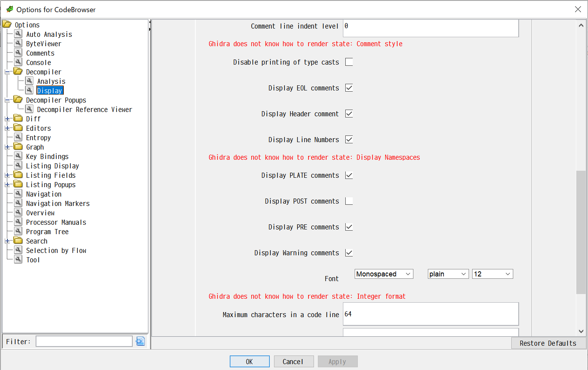
Task: Select the Navigation Markers entry
Action: (58, 204)
